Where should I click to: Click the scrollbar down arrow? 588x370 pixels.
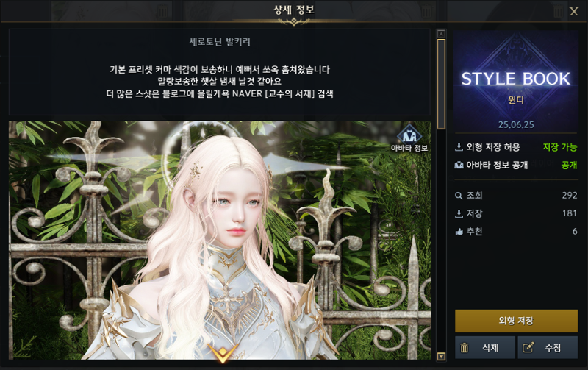click(x=442, y=357)
